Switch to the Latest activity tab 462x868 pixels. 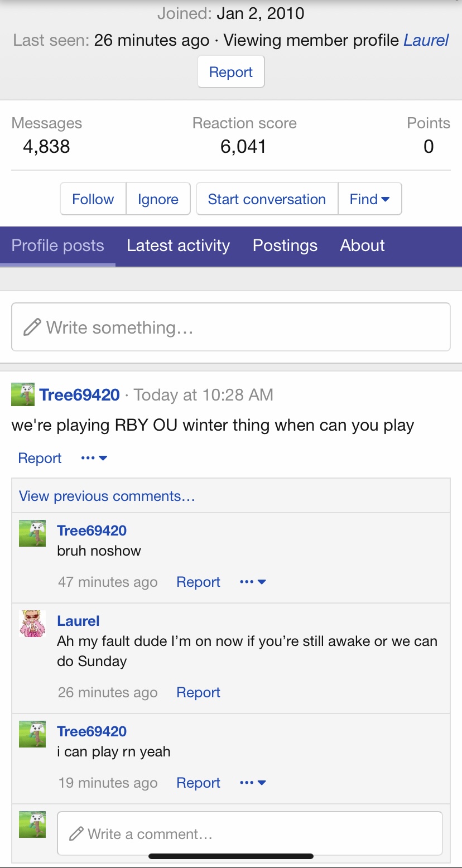point(178,245)
